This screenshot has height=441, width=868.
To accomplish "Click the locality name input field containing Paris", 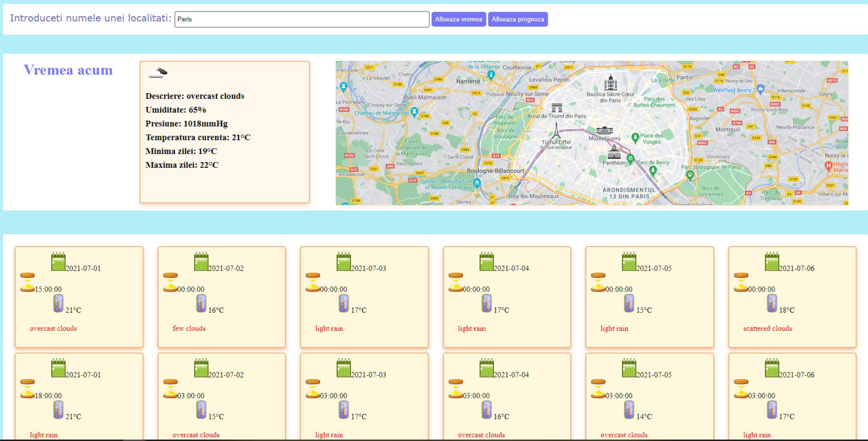I will [x=302, y=19].
